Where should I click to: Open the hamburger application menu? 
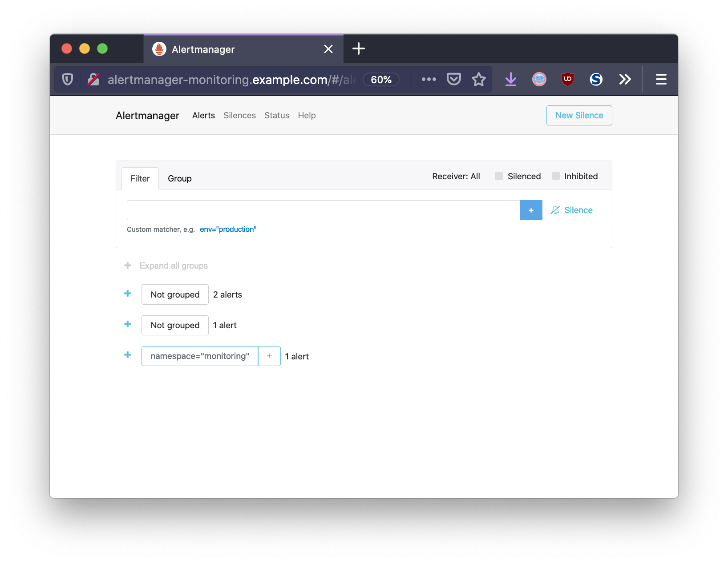pyautogui.click(x=661, y=80)
